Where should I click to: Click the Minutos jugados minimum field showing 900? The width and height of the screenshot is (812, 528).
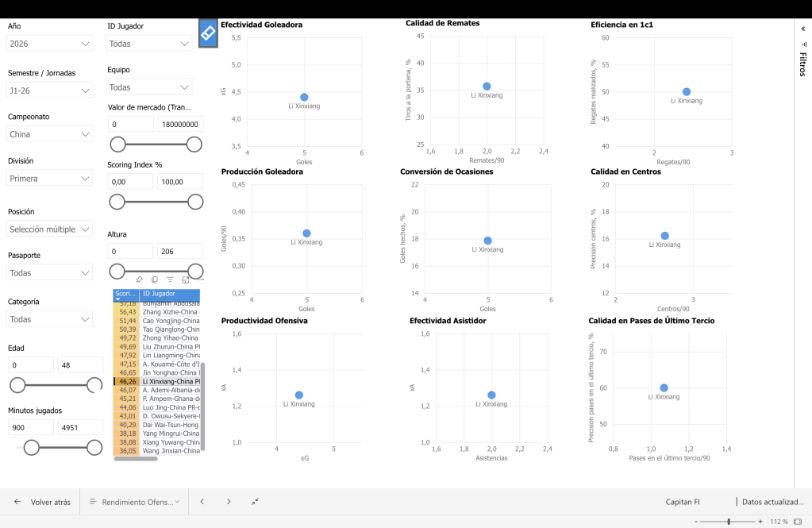click(x=31, y=427)
